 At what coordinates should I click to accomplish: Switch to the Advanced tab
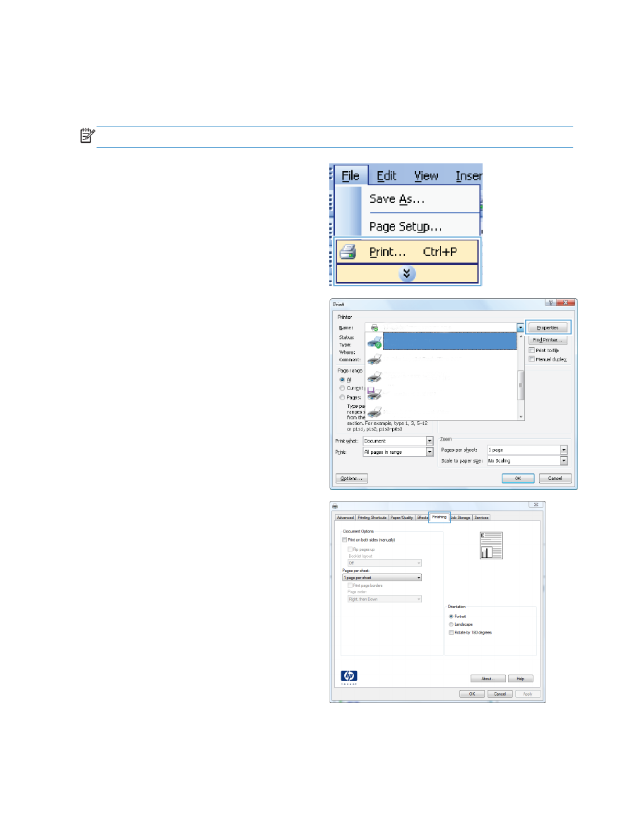coord(346,518)
